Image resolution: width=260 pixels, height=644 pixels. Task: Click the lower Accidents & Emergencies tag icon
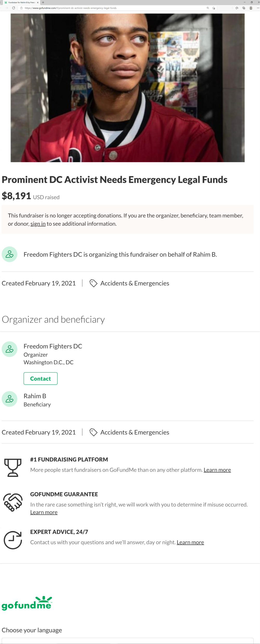coord(93,432)
